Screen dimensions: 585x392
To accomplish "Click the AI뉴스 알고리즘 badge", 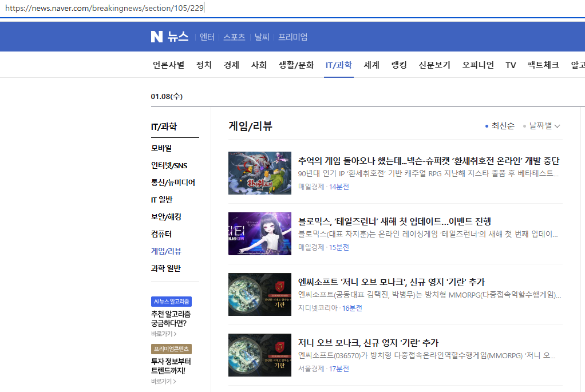I will pos(171,302).
